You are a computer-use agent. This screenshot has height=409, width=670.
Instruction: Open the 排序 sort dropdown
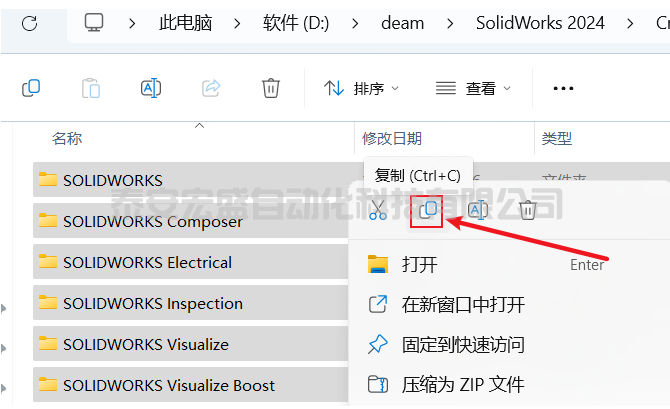point(361,88)
